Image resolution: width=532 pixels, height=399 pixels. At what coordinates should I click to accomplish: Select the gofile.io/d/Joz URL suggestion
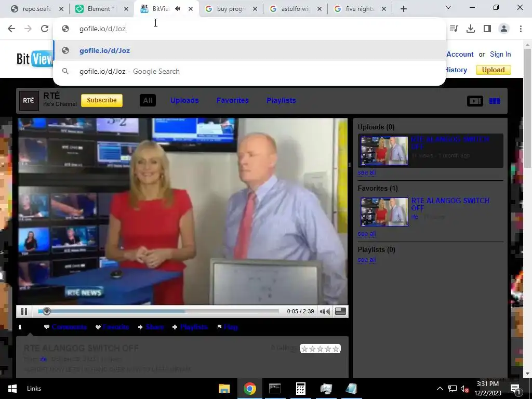click(249, 50)
